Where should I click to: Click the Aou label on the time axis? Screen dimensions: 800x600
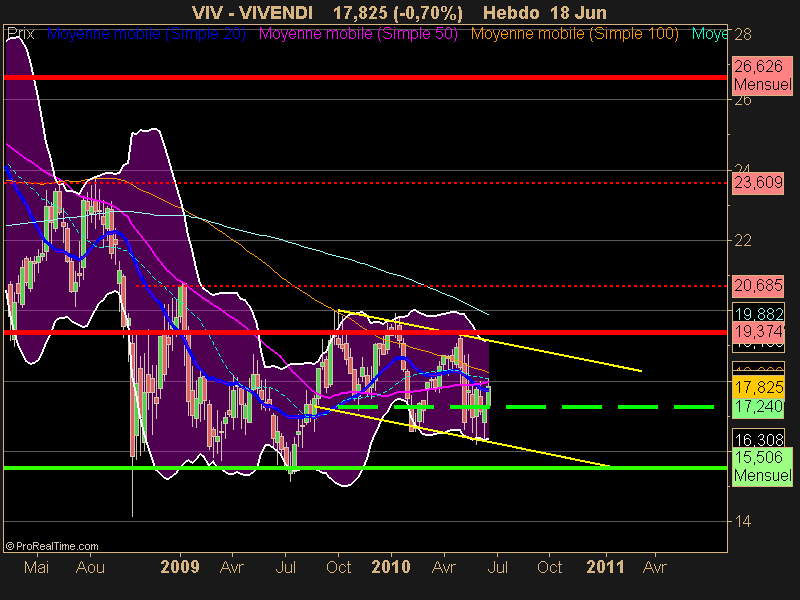(90, 567)
